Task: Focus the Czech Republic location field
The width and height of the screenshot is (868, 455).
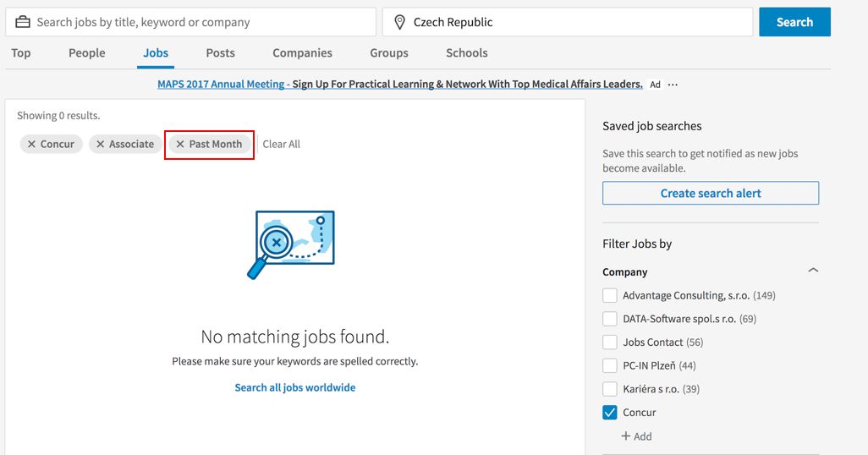Action: [x=575, y=22]
